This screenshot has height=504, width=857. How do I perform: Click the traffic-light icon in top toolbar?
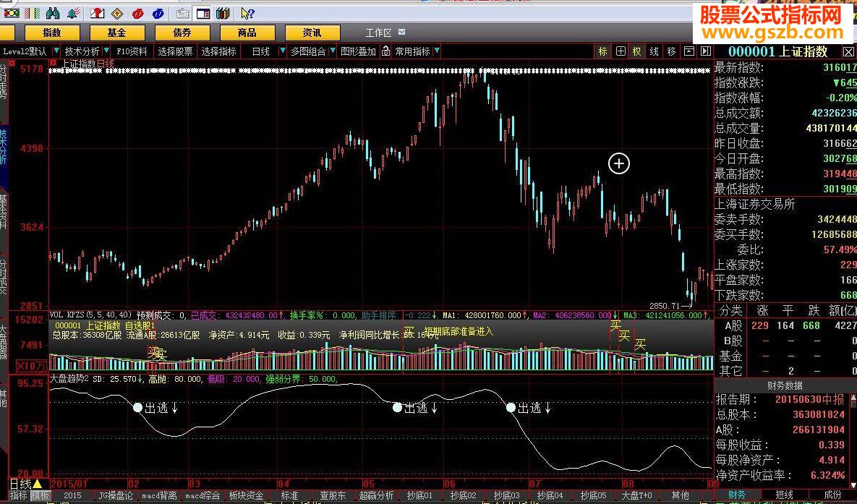click(x=12, y=12)
